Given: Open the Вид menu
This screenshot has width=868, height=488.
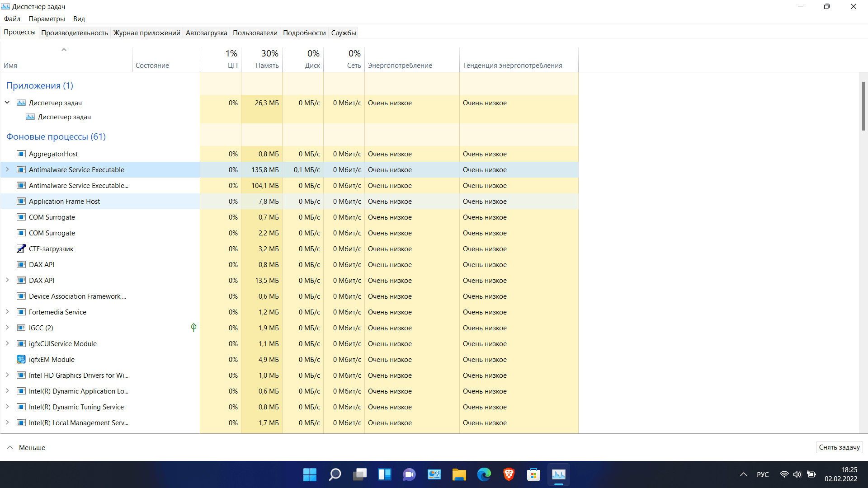Looking at the screenshot, I should click(x=79, y=19).
